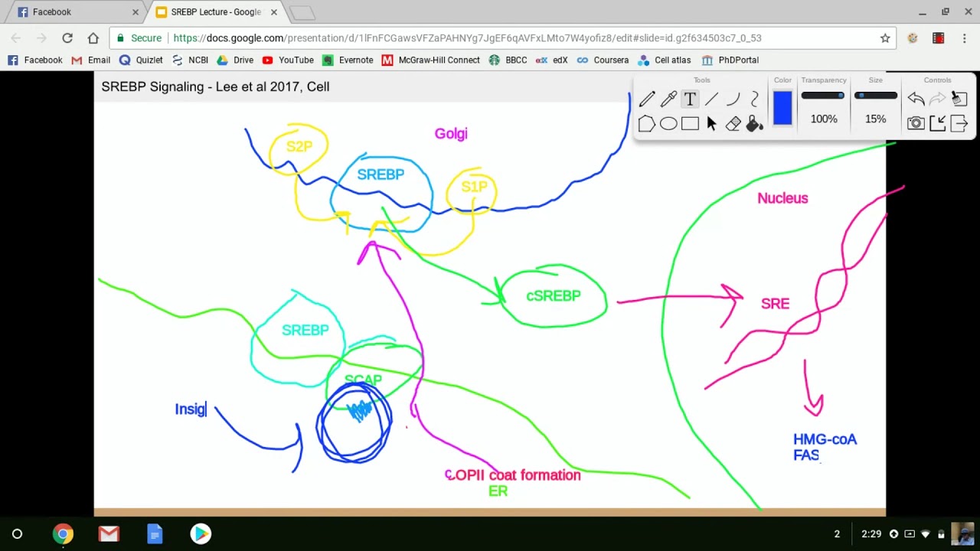Select the paint bucket fill tool
Viewport: 980px width, 551px height.
(754, 123)
